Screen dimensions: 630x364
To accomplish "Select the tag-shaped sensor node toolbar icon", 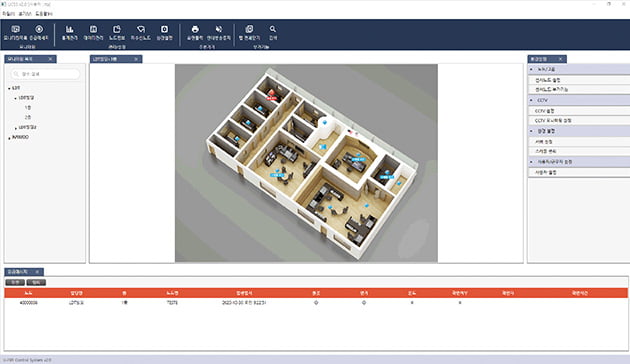I will coord(141,29).
